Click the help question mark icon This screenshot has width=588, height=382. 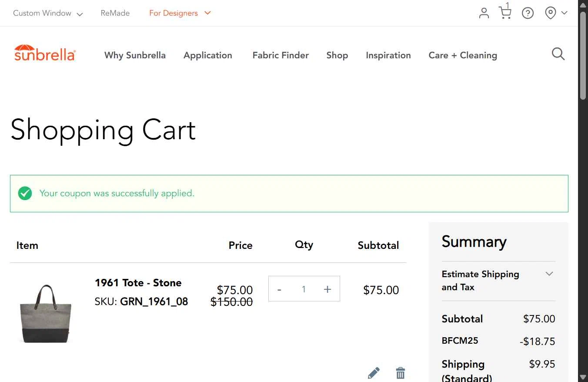528,13
